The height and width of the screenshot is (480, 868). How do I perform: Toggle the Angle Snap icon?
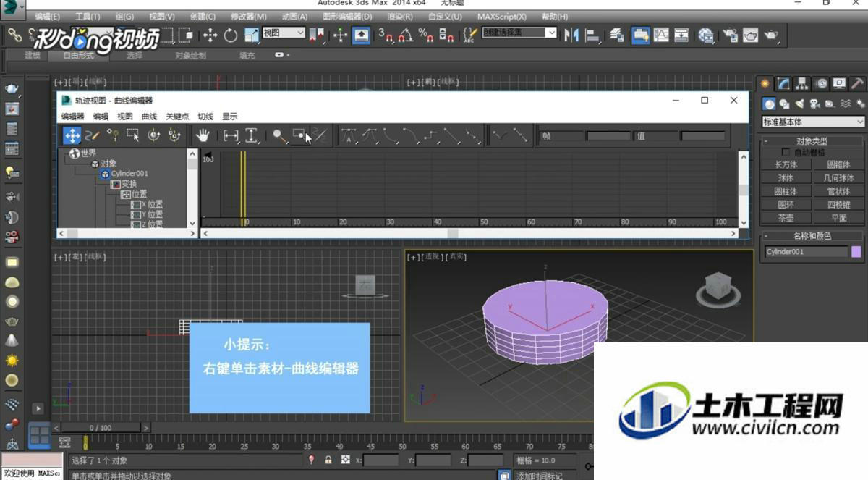[x=406, y=35]
